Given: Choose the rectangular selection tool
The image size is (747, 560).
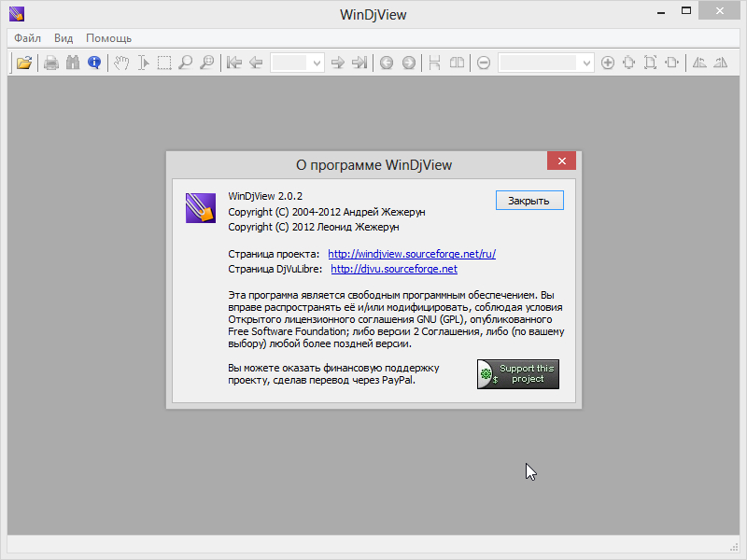Looking at the screenshot, I should (164, 63).
